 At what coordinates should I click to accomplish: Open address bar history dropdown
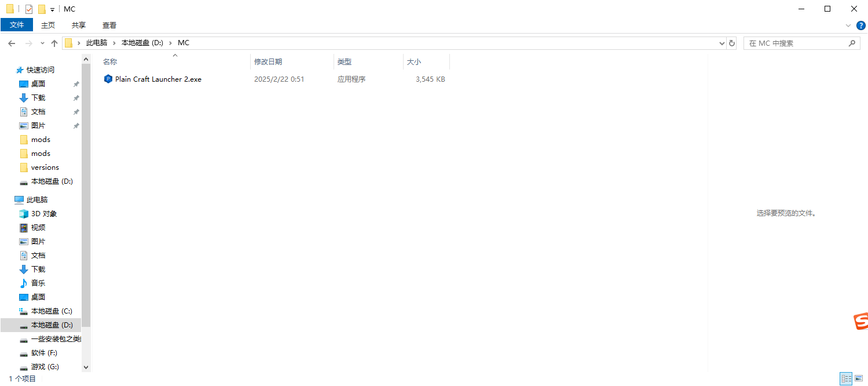click(x=721, y=43)
